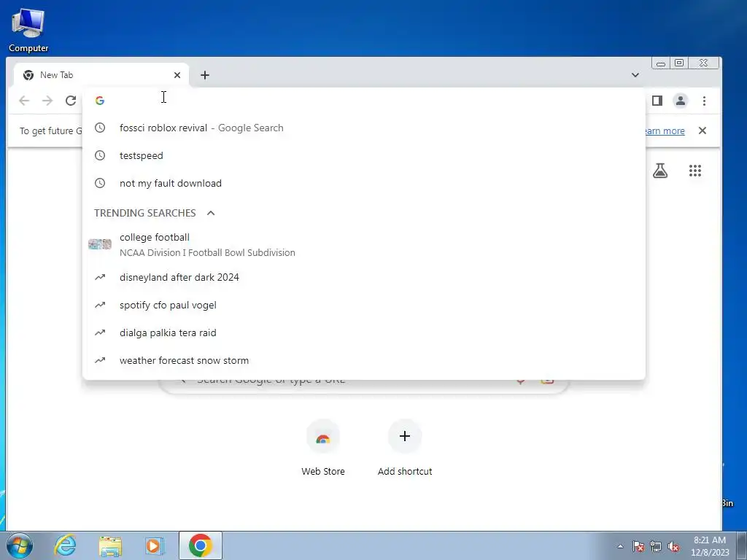Open the Computer desktop icon
This screenshot has height=560, width=747.
point(28,29)
